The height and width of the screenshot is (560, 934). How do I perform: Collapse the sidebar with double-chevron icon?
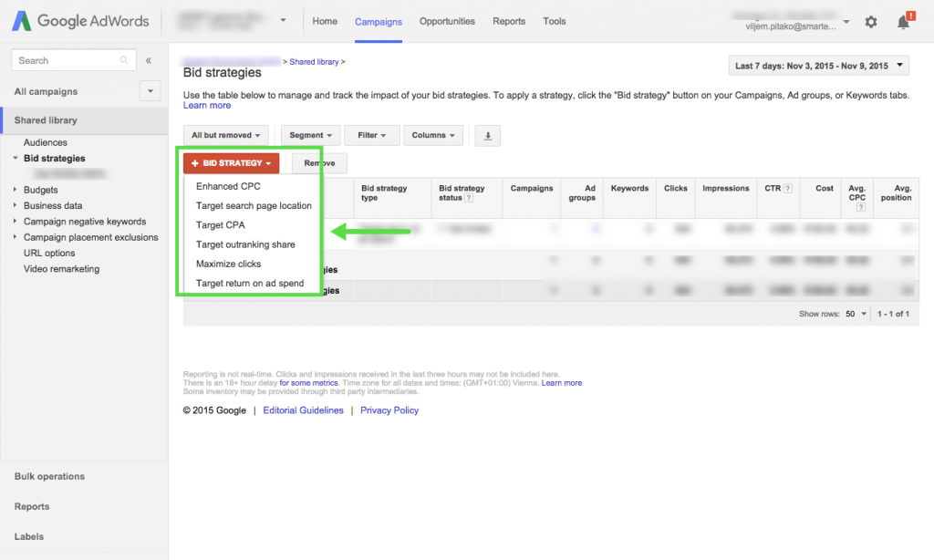149,60
